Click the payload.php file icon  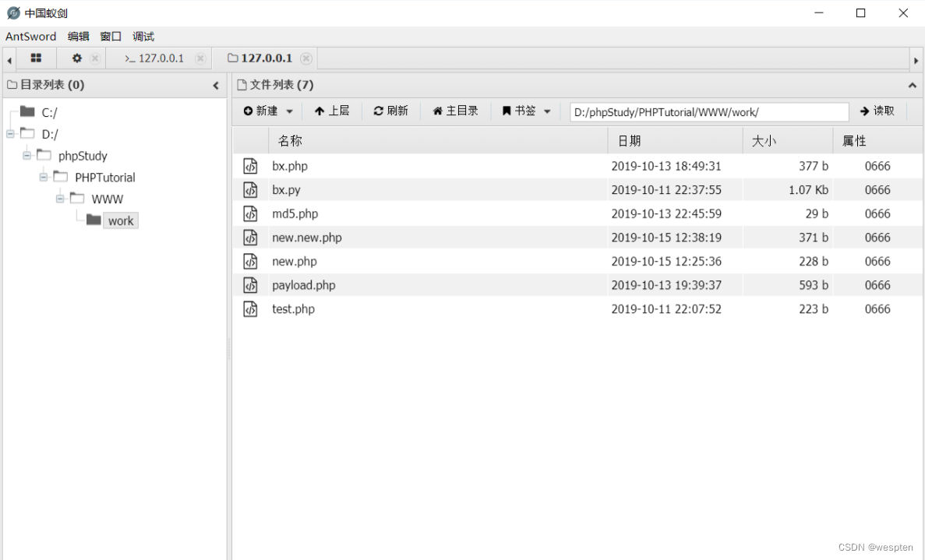[x=250, y=285]
